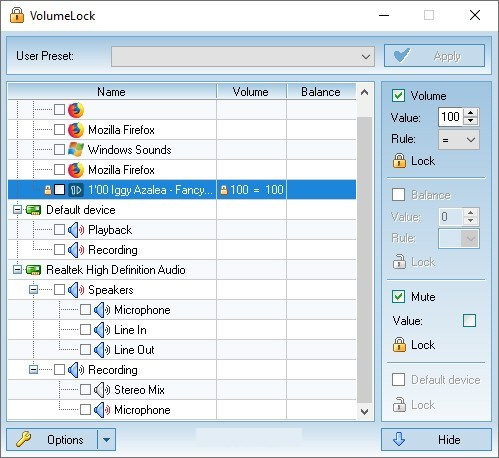
Task: Click the Mute Lock padlock icon
Action: [x=399, y=345]
